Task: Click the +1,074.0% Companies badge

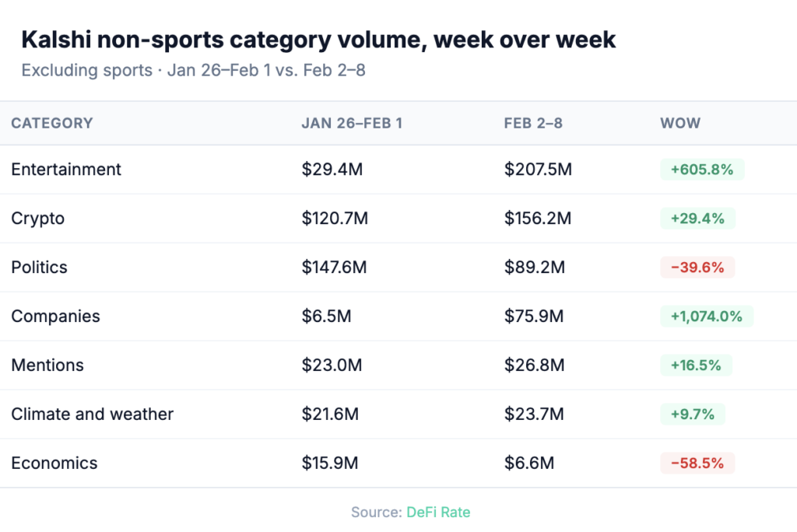Action: tap(707, 317)
